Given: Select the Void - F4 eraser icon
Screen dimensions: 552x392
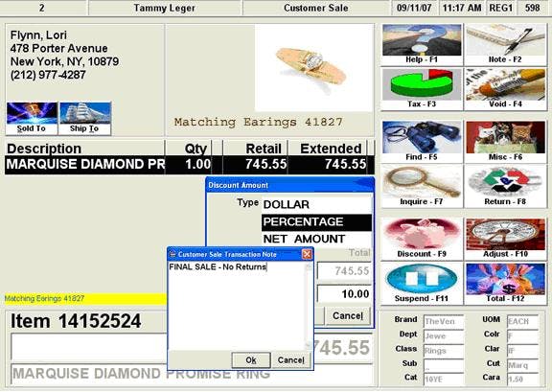Looking at the screenshot, I should point(506,89).
